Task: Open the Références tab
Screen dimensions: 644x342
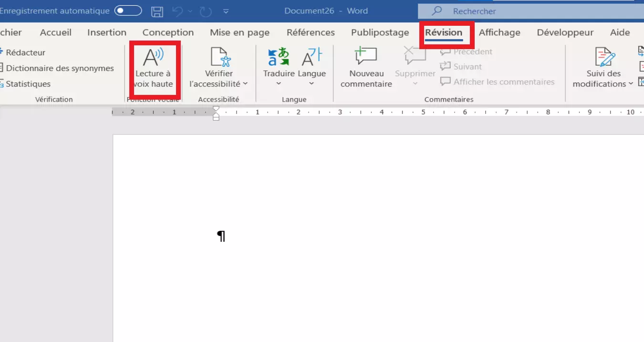Action: pos(311,32)
